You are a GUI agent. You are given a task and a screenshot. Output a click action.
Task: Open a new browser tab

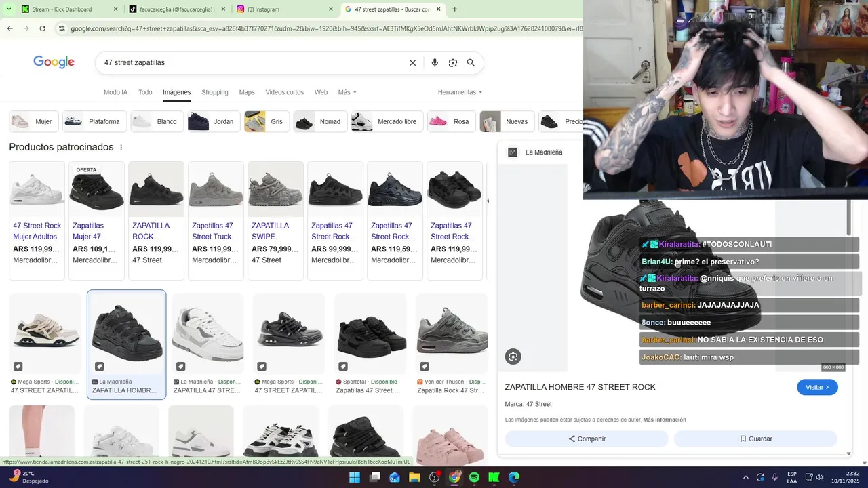(x=454, y=9)
